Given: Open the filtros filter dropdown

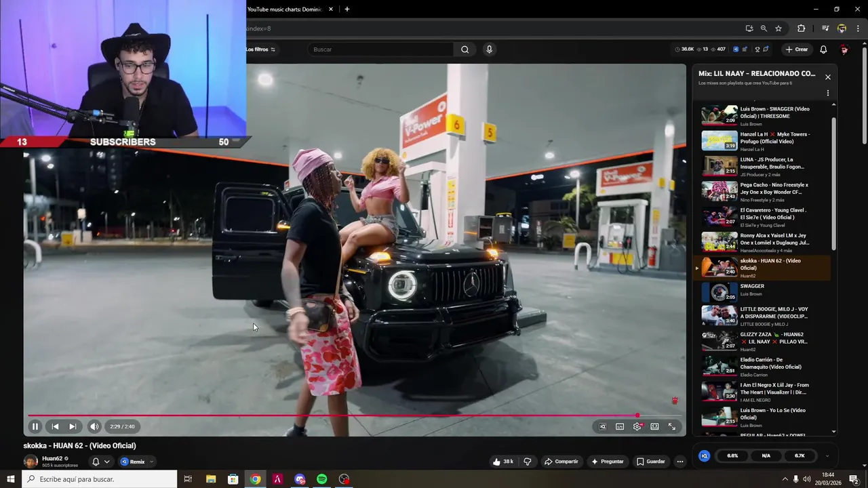Looking at the screenshot, I should (x=261, y=49).
